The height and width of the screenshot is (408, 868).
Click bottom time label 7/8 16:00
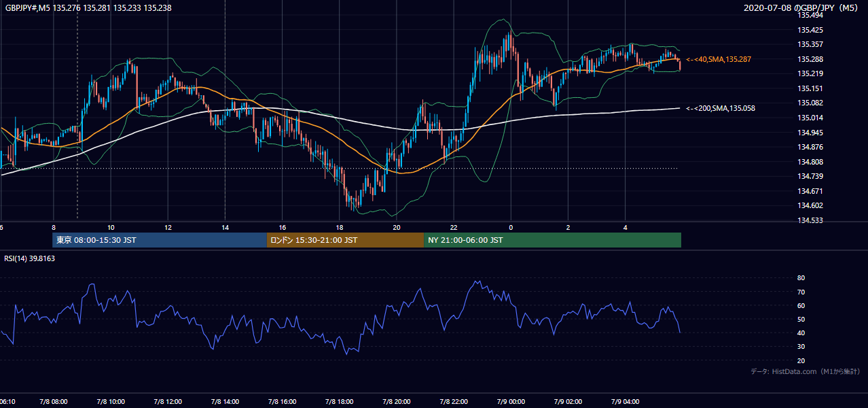pyautogui.click(x=282, y=402)
